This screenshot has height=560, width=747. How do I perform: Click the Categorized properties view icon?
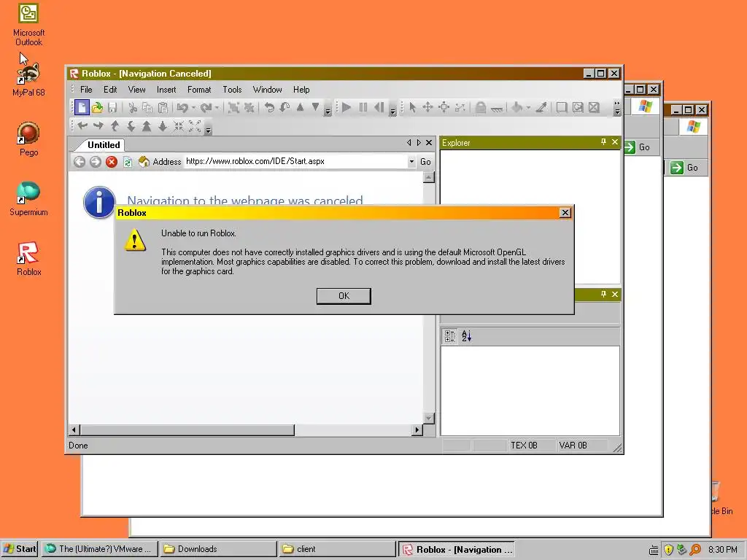(x=449, y=336)
